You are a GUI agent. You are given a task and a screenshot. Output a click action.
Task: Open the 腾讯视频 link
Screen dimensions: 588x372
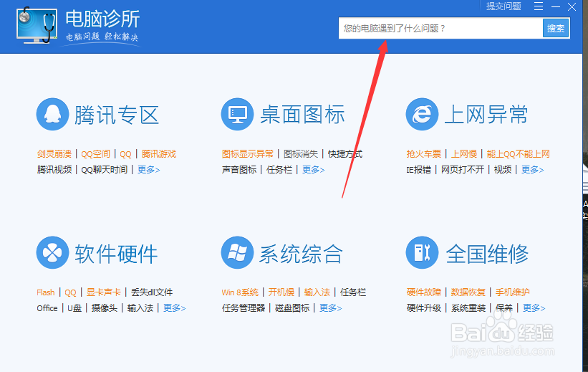point(54,170)
